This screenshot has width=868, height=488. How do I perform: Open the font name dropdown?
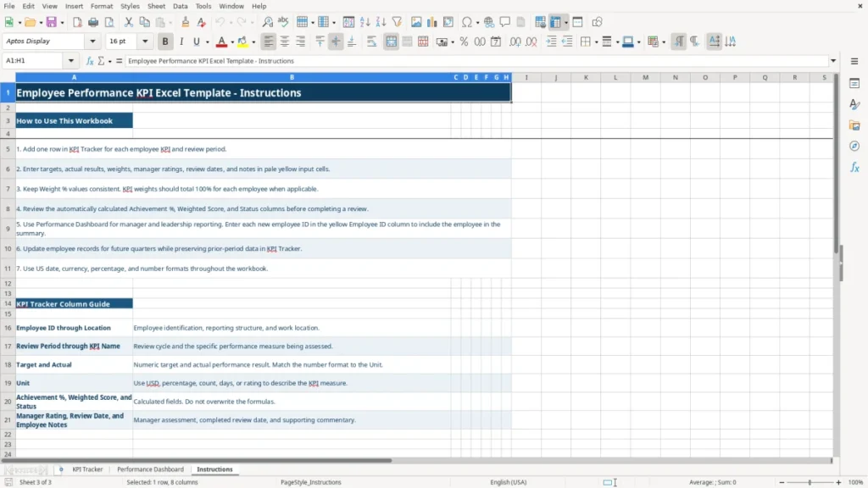click(x=92, y=41)
